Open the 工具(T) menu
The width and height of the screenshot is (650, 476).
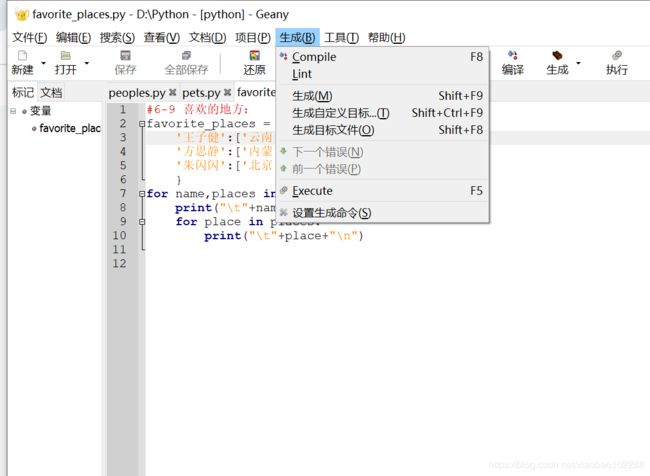(341, 38)
